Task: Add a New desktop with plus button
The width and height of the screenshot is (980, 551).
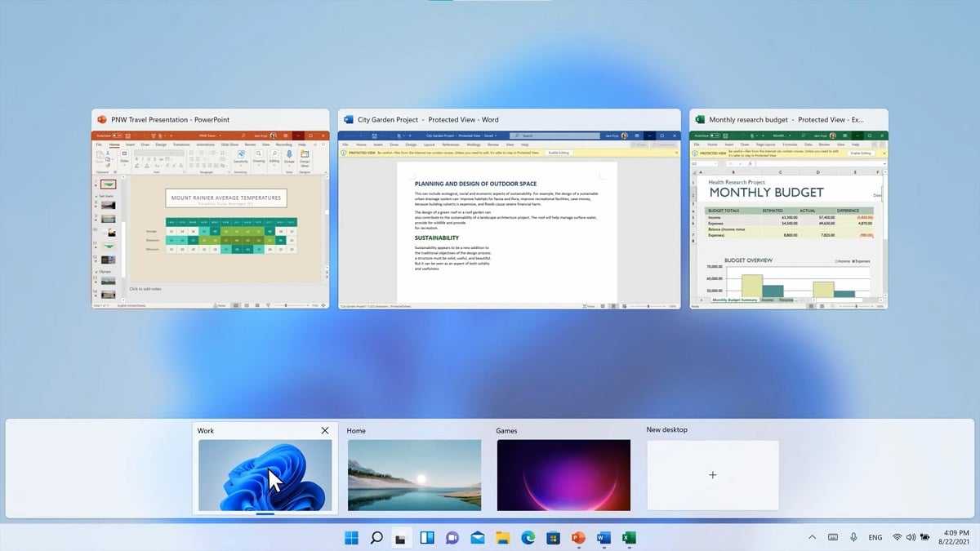Action: tap(712, 475)
